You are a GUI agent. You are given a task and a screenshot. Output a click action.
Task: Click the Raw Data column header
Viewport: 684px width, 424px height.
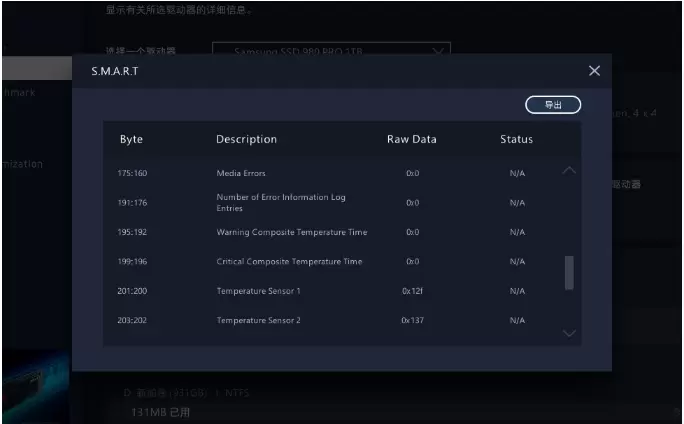[411, 139]
